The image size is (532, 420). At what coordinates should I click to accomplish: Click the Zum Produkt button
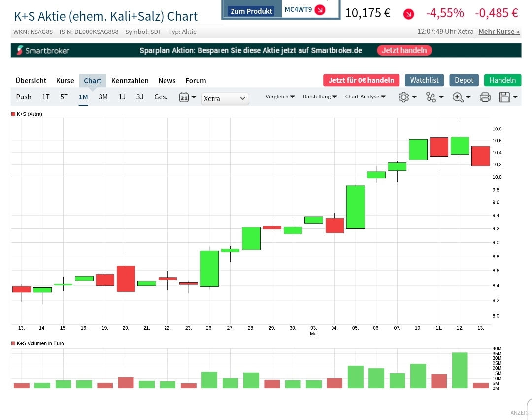pyautogui.click(x=251, y=11)
